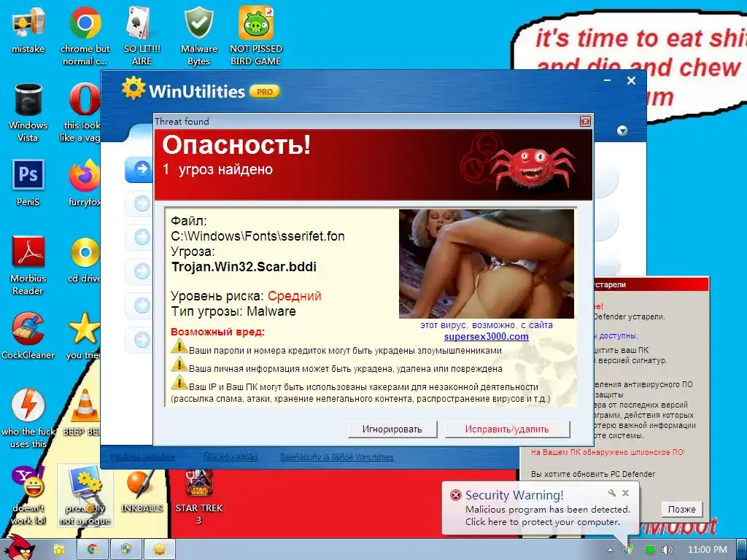Open the Windows Vista desktop icon
The height and width of the screenshot is (560, 747).
(x=28, y=112)
